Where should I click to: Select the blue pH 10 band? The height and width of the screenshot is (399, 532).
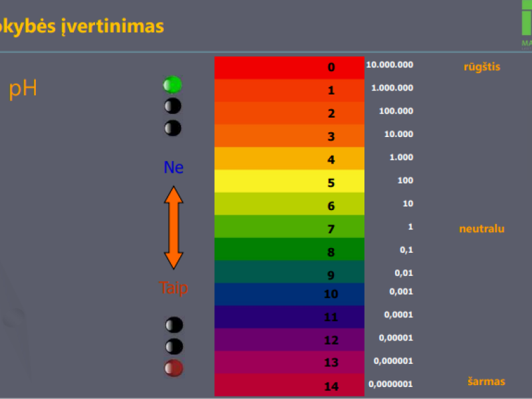point(289,295)
